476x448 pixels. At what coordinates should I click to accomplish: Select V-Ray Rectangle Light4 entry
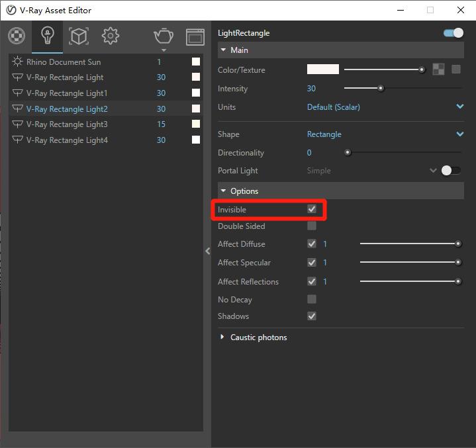coord(106,140)
